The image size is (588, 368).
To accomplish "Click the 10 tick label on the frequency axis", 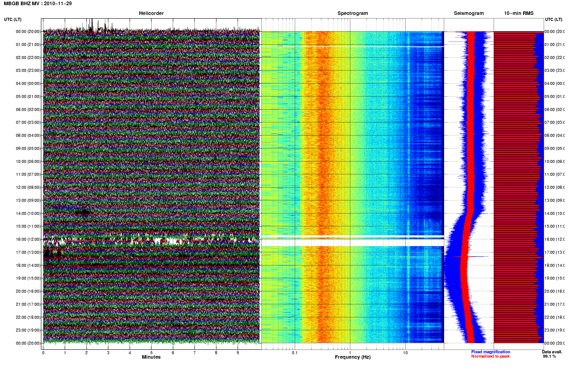I will click(405, 353).
